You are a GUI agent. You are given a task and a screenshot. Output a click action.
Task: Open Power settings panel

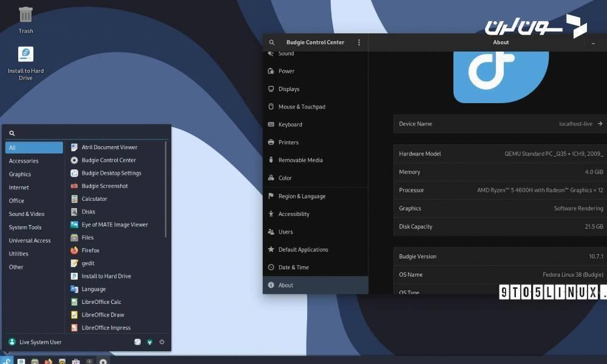316,71
